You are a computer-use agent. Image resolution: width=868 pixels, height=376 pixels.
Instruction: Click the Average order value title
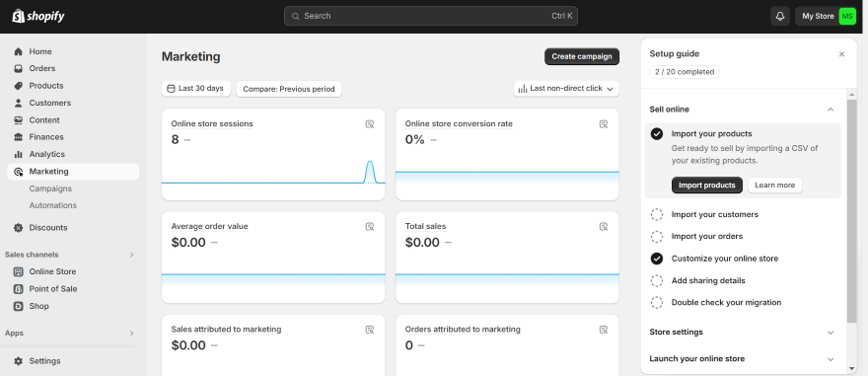click(x=210, y=226)
